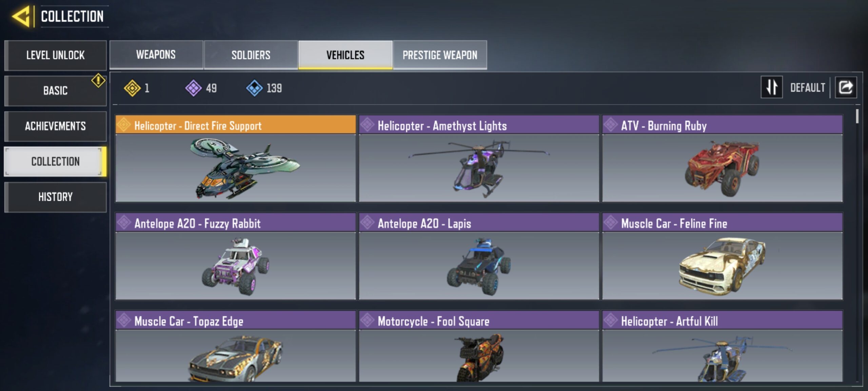Viewport: 868px width, 391px height.
Task: Click the yellow back arrow icon
Action: tap(21, 16)
